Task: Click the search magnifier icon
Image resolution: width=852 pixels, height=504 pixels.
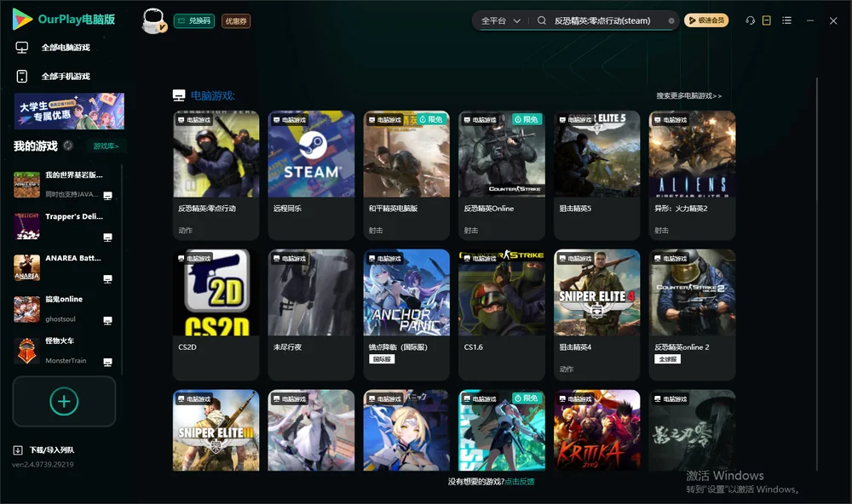Action: (541, 20)
